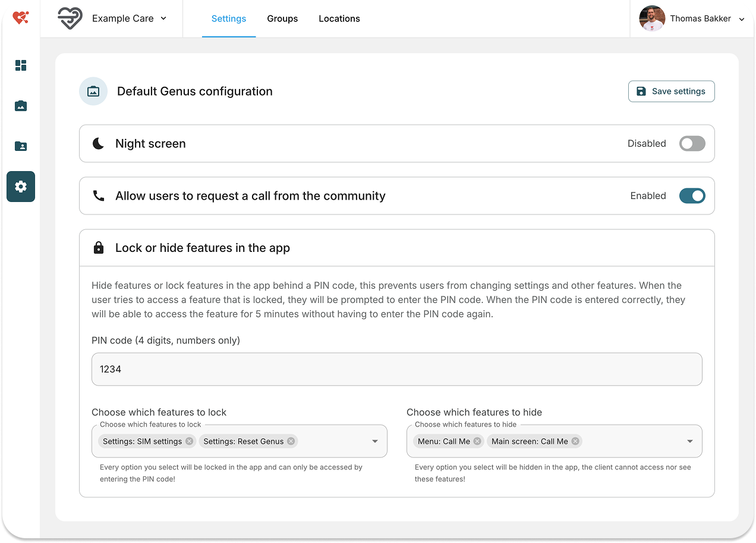Switch to the Locations tab
The width and height of the screenshot is (756, 543).
click(x=339, y=19)
